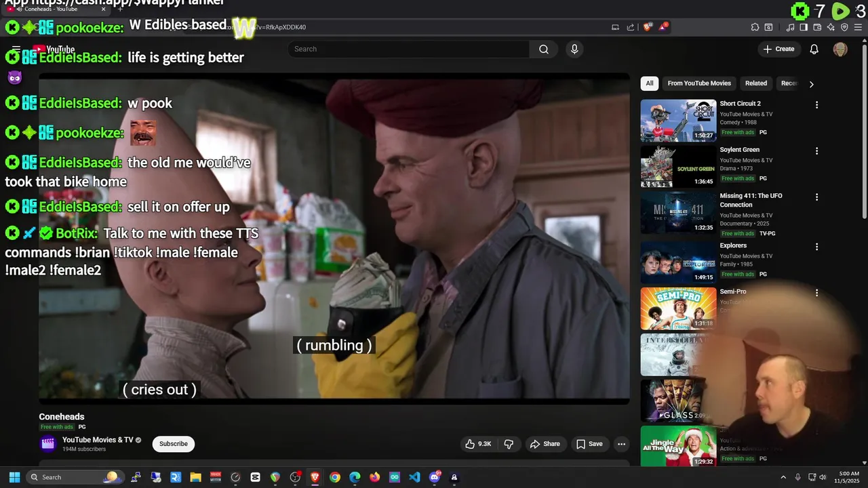Select the From YouTube Movies chip
Viewport: 868px width, 488px height.
coord(699,83)
